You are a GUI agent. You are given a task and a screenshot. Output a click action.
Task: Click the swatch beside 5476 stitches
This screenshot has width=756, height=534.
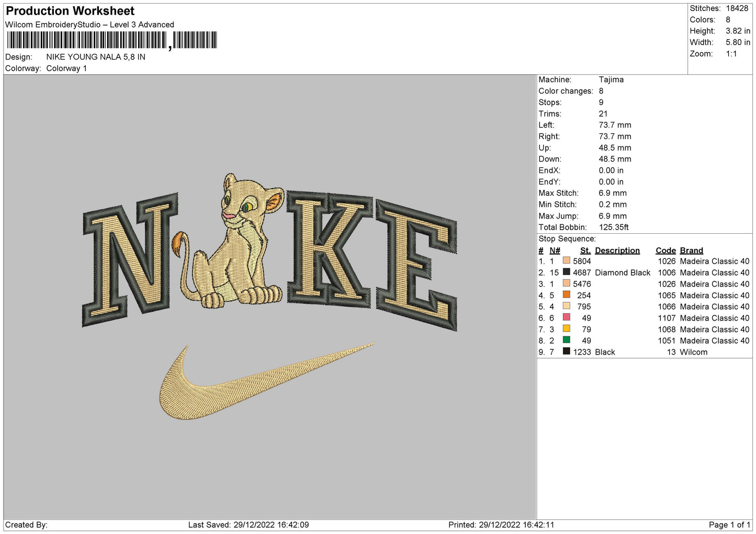coord(566,283)
